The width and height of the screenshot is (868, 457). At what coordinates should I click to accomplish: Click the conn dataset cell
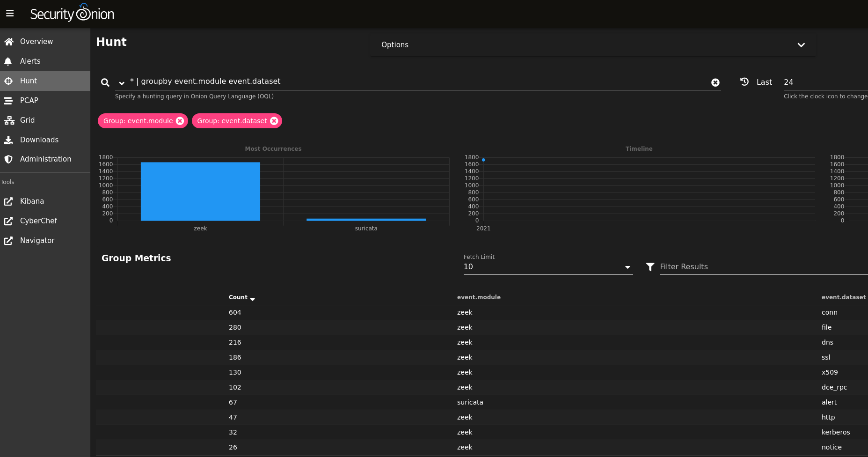coord(829,313)
